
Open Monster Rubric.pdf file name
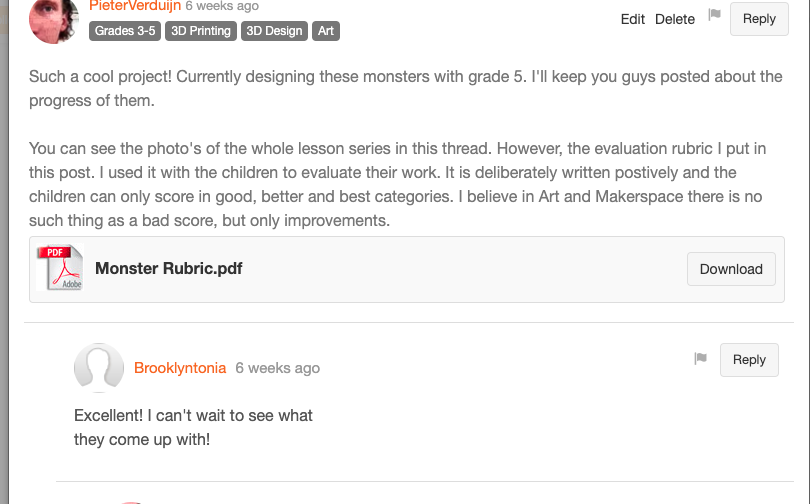pyautogui.click(x=168, y=268)
